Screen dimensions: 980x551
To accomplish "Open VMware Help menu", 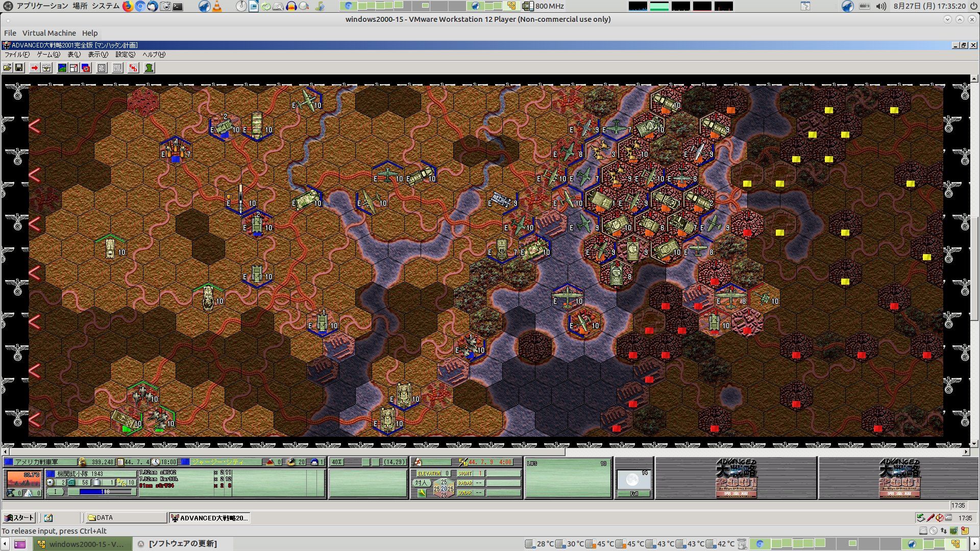I will click(x=90, y=33).
